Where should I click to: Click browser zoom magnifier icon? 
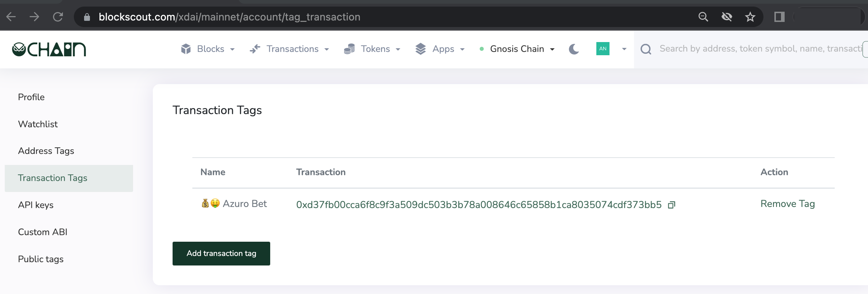[x=703, y=17]
